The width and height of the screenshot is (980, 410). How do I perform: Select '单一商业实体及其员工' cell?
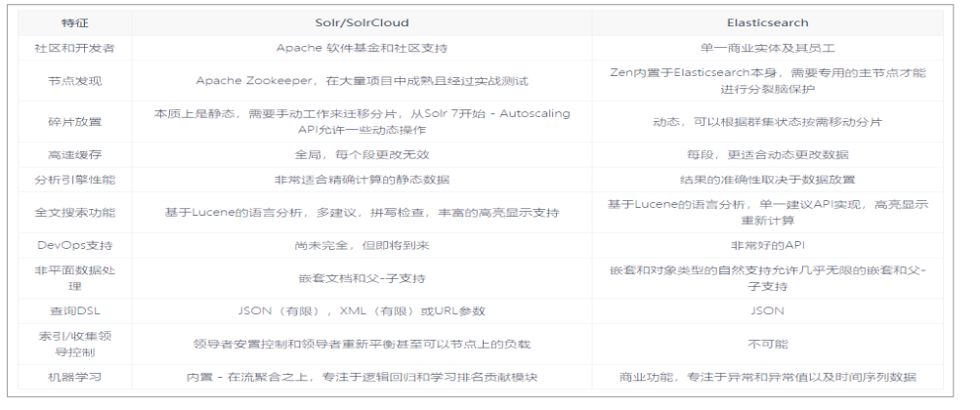(768, 48)
